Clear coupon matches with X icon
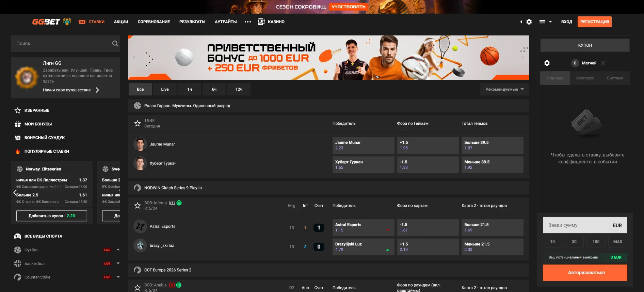Image resolution: width=644 pixels, height=292 pixels. pos(603,63)
